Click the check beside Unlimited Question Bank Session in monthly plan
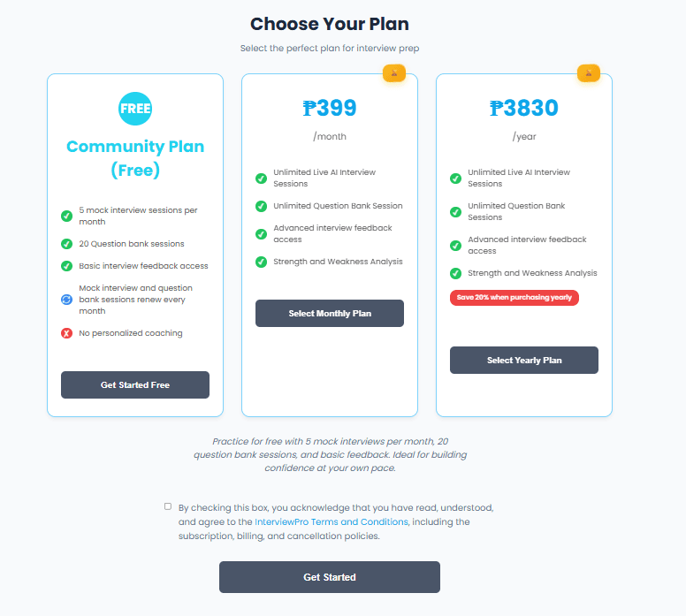The image size is (686, 616). (x=261, y=206)
